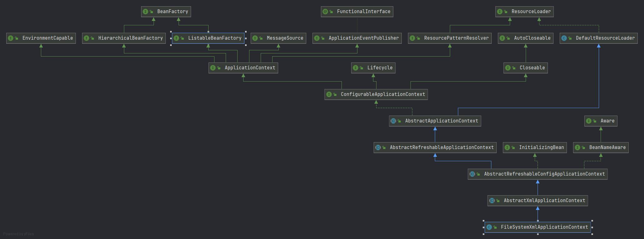Click the annotation icon beside FunctionalInterface
This screenshot has width=644, height=239.
325,12
